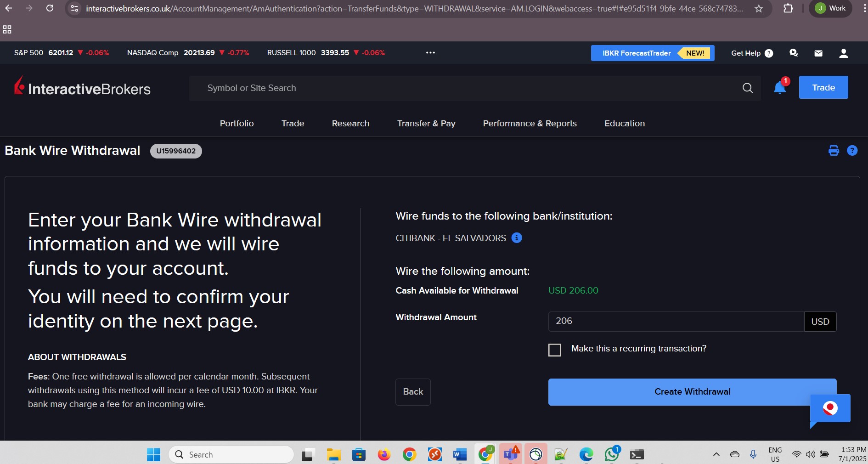This screenshot has height=464, width=868.
Task: Open Word from taskbar
Action: (x=460, y=454)
